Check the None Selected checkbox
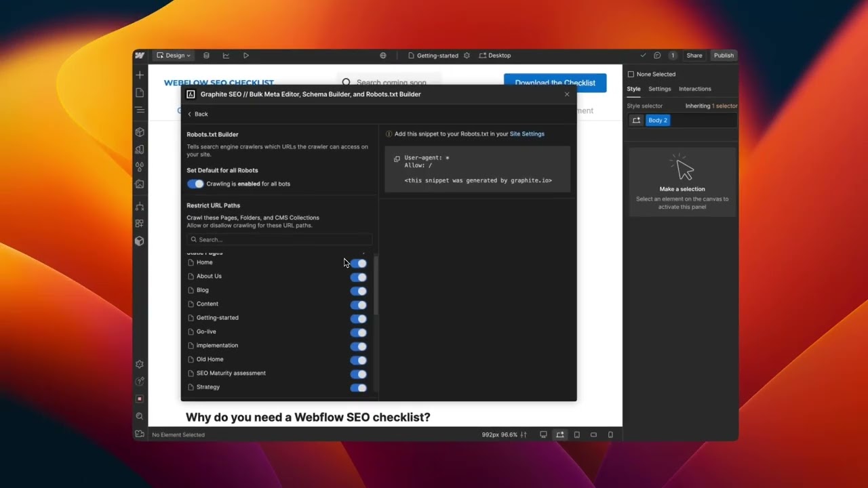This screenshot has width=868, height=488. [631, 75]
